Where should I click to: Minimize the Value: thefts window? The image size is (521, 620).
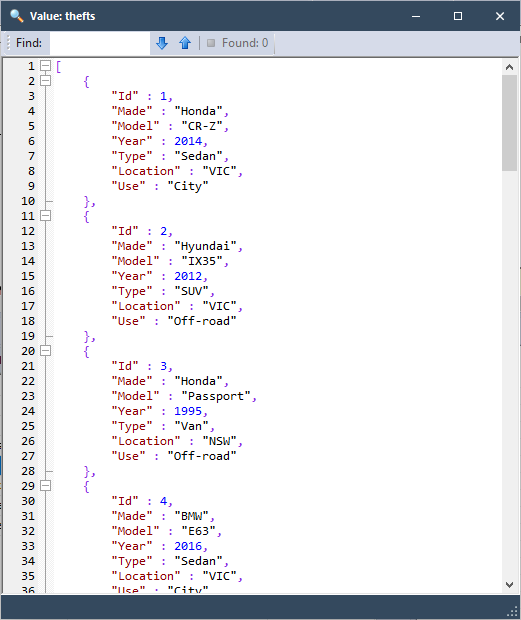coord(416,16)
